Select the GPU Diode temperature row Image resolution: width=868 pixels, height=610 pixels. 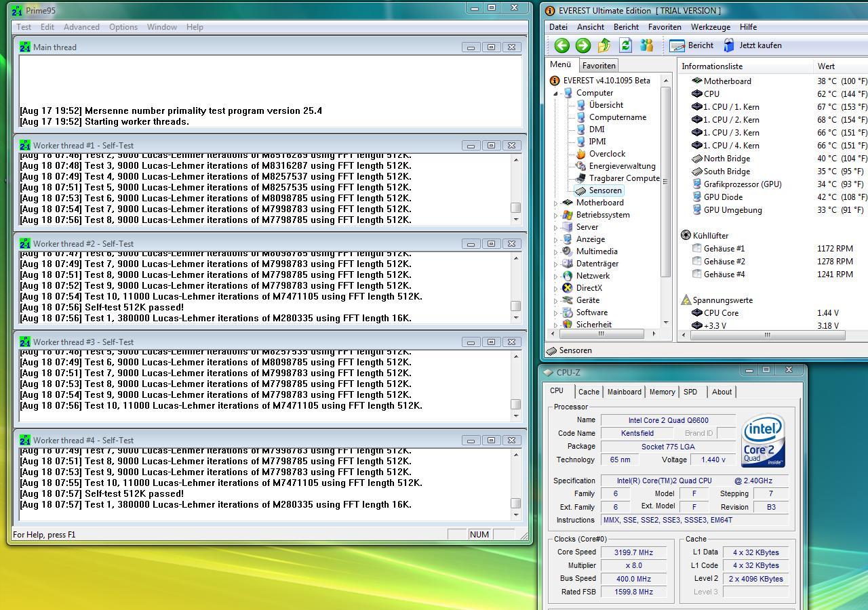773,197
